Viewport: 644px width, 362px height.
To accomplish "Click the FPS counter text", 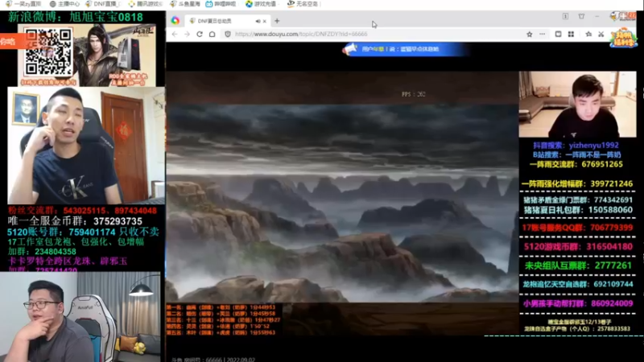I will 413,94.
